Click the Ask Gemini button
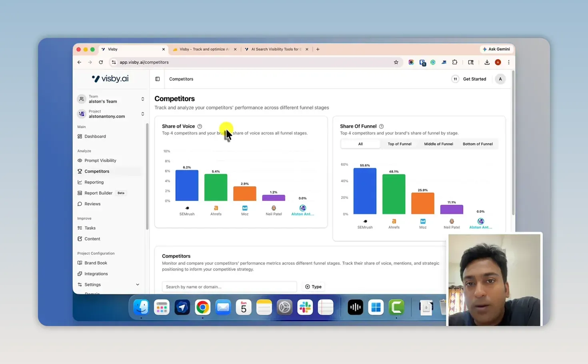The width and height of the screenshot is (588, 364). (496, 49)
